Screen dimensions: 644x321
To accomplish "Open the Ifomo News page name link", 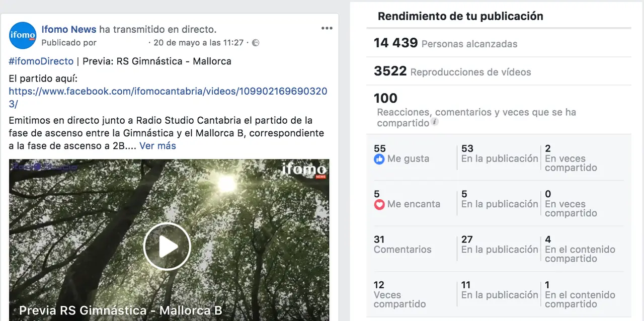I will [69, 30].
